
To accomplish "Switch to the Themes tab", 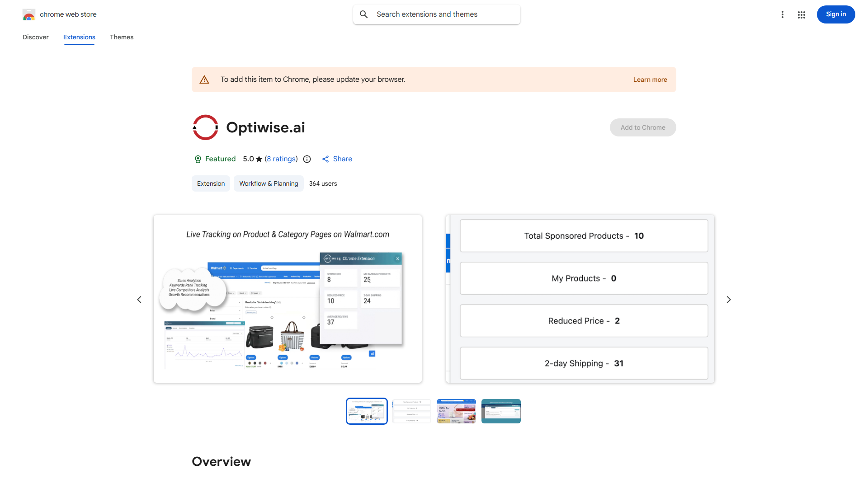I will 121,37.
